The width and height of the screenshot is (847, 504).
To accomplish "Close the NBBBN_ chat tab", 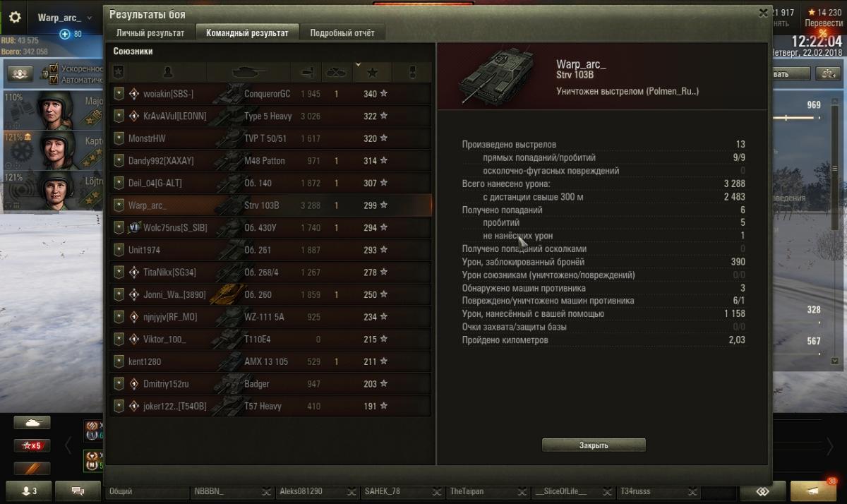I will [x=266, y=491].
